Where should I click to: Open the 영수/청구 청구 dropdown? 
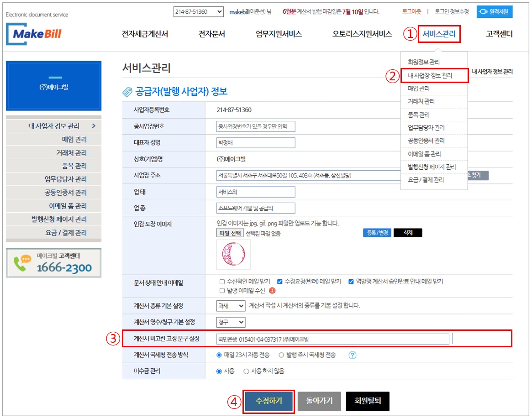coord(231,322)
